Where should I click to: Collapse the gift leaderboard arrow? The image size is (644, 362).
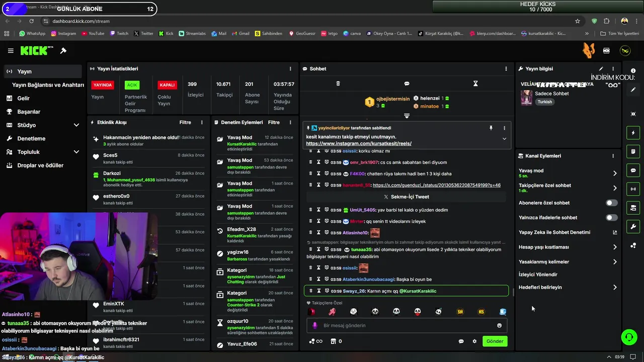click(x=407, y=116)
